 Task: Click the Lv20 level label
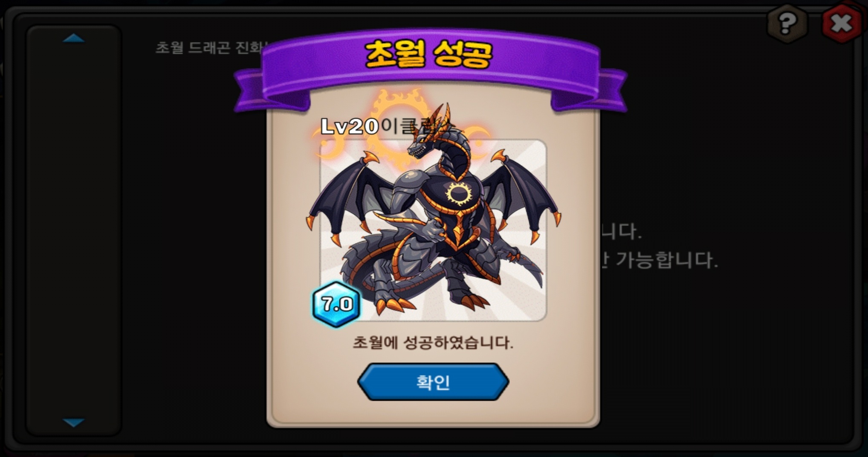(350, 126)
